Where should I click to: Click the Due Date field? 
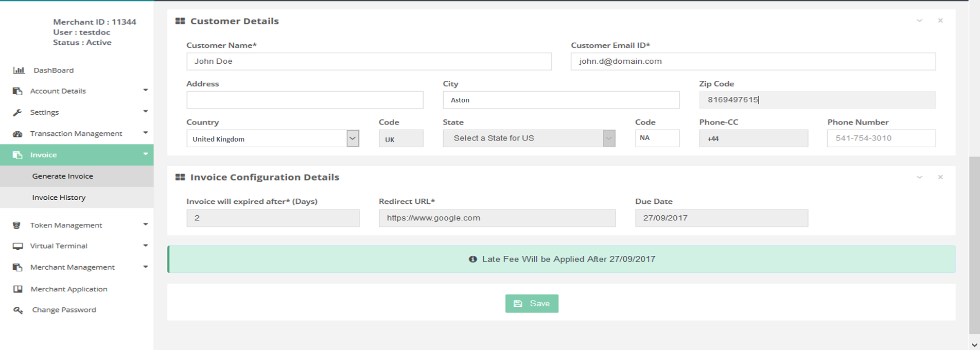pyautogui.click(x=721, y=218)
